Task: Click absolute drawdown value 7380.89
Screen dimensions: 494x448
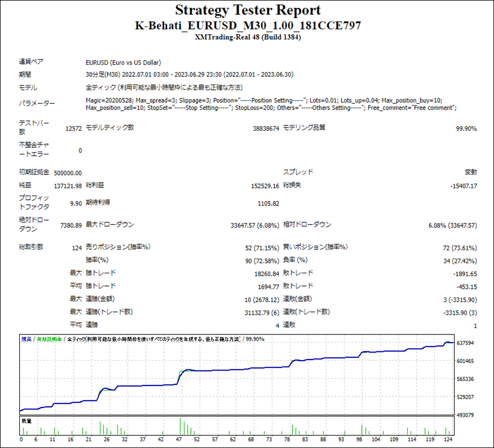Action: 71,225
